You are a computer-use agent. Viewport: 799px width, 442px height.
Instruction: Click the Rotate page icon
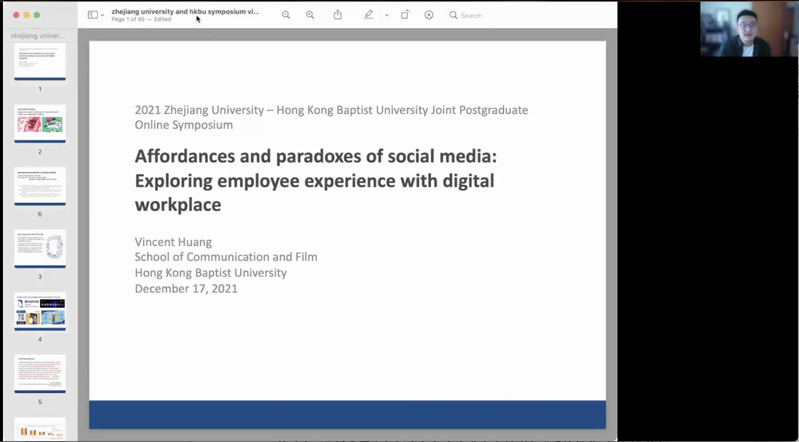pos(405,15)
